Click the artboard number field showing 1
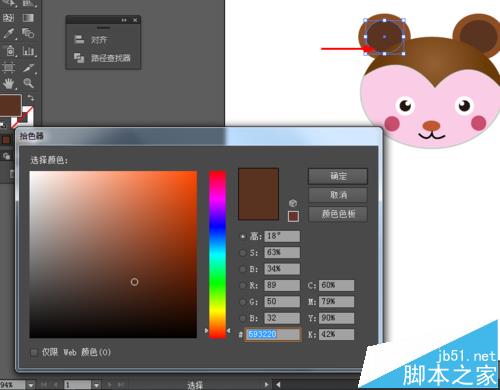 (x=77, y=385)
